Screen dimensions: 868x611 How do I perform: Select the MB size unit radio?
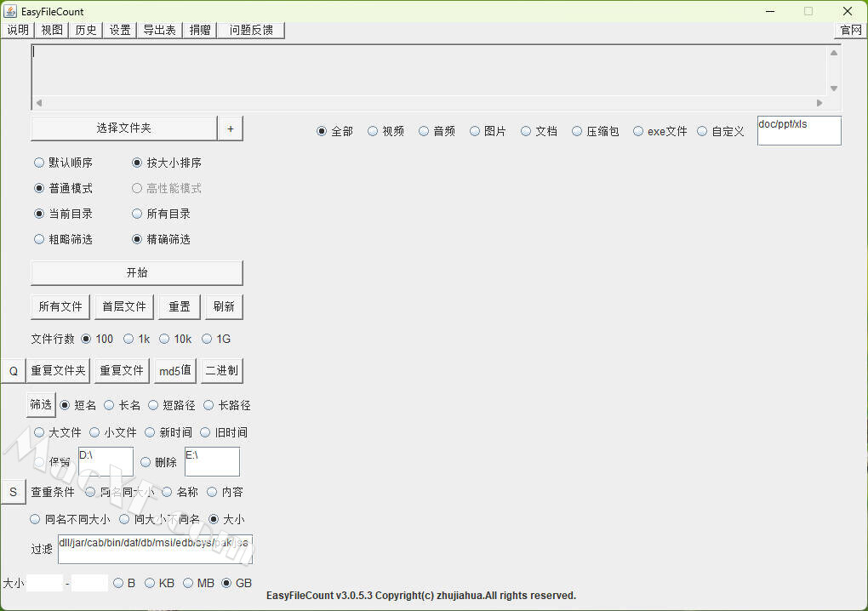[x=188, y=583]
